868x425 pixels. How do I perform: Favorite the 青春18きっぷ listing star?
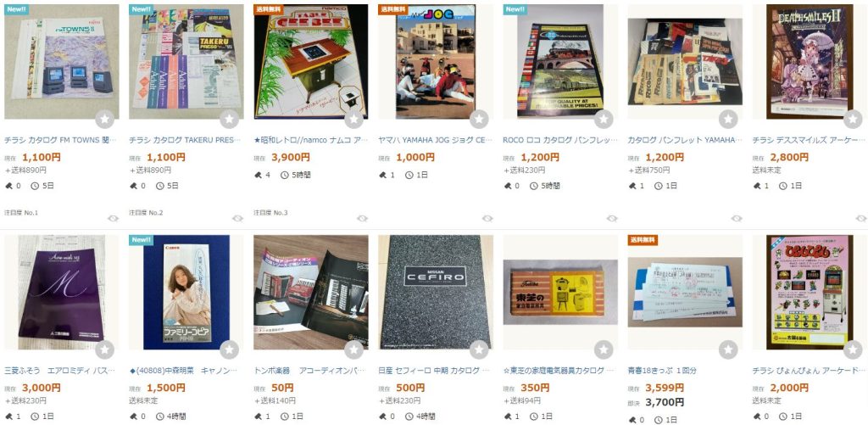coord(728,350)
